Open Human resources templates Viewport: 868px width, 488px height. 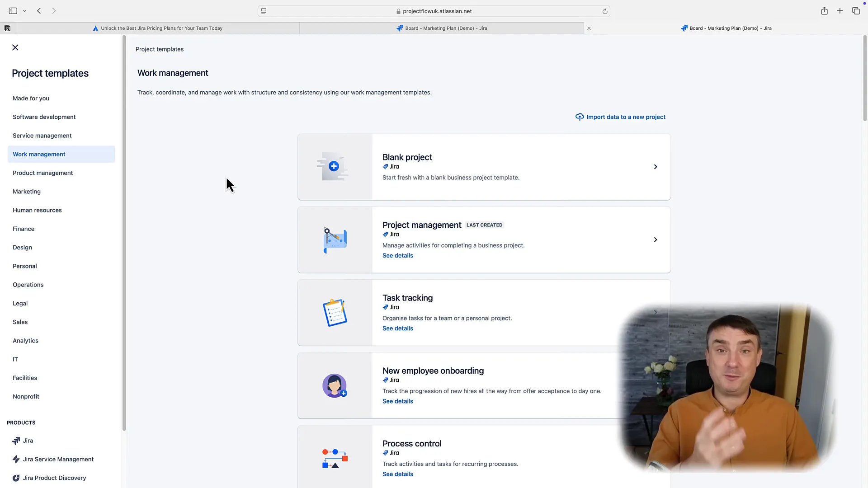(x=37, y=210)
